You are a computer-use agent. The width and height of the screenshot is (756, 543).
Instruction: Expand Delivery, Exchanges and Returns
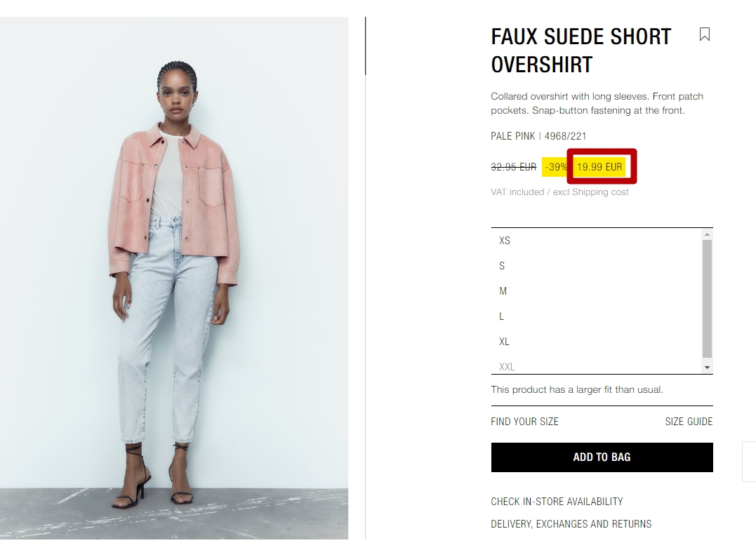571,524
